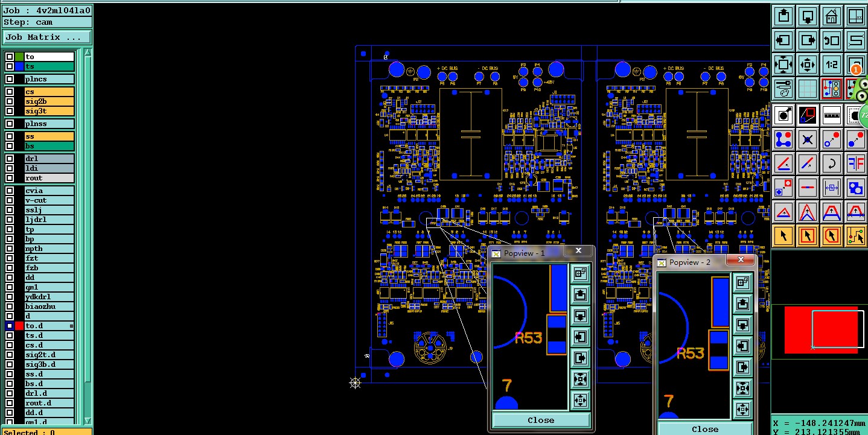Open the tools and palette icon
The image size is (868, 435).
(x=783, y=89)
